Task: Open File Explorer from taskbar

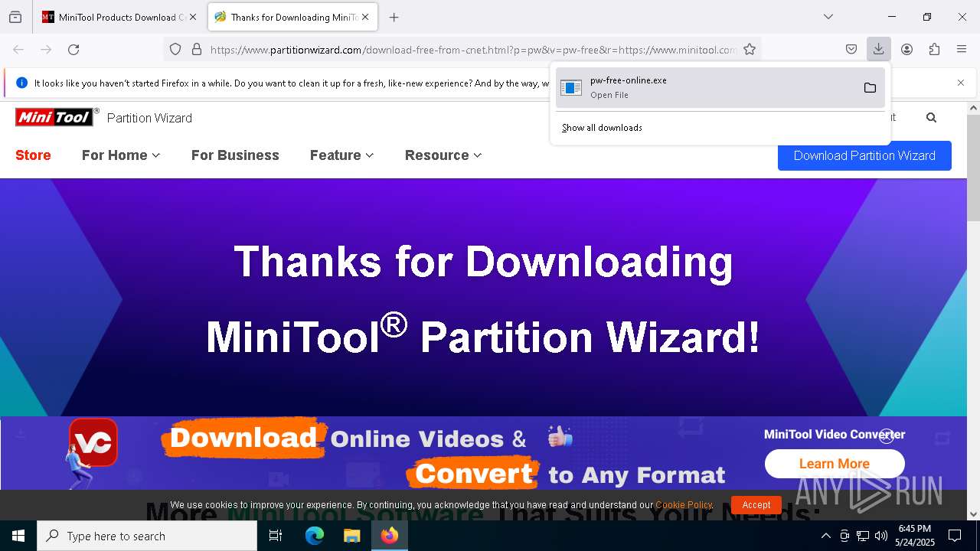Action: point(351,536)
